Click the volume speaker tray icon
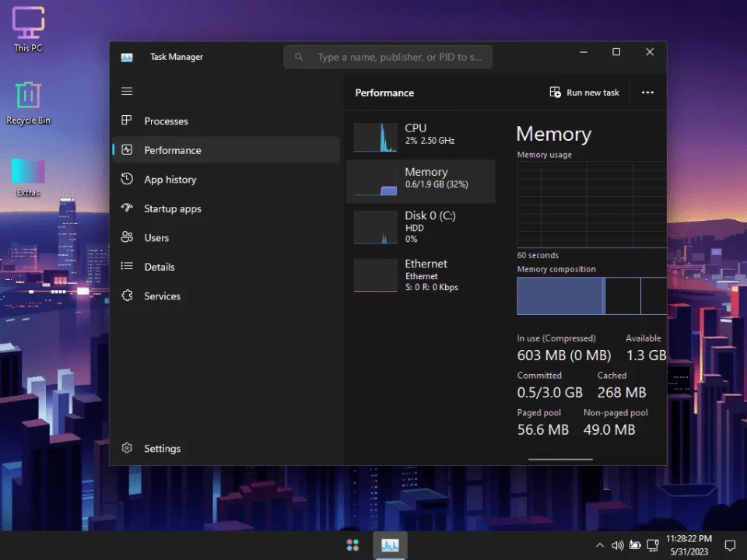 617,545
